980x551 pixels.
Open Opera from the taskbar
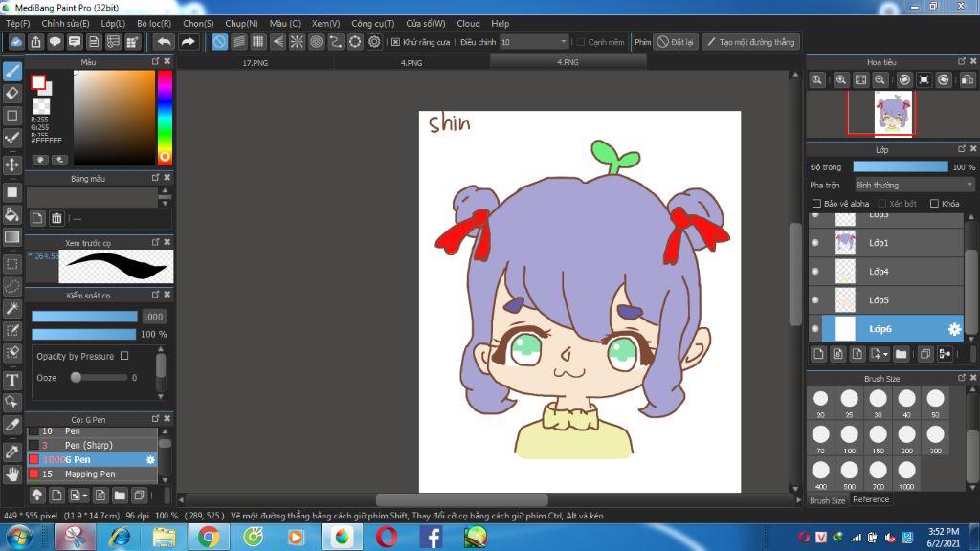click(x=387, y=538)
